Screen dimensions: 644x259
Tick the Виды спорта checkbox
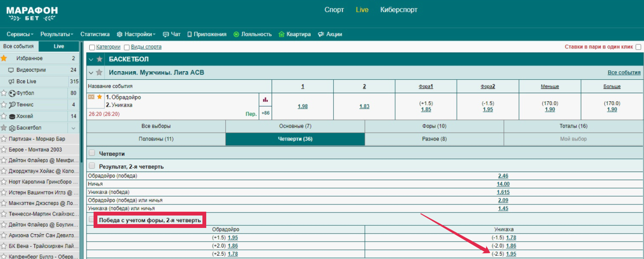(127, 47)
